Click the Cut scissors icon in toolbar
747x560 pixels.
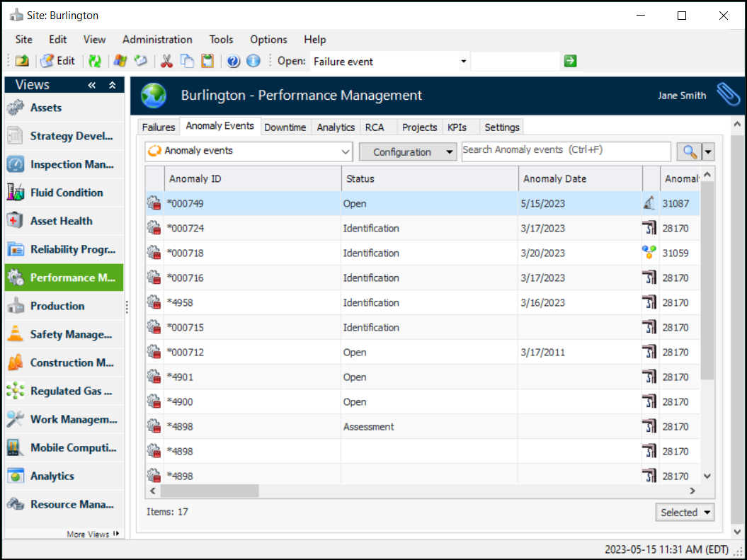pos(166,62)
